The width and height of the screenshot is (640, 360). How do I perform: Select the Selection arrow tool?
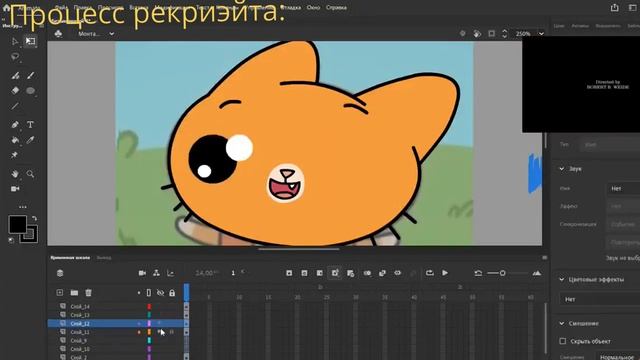(15, 41)
